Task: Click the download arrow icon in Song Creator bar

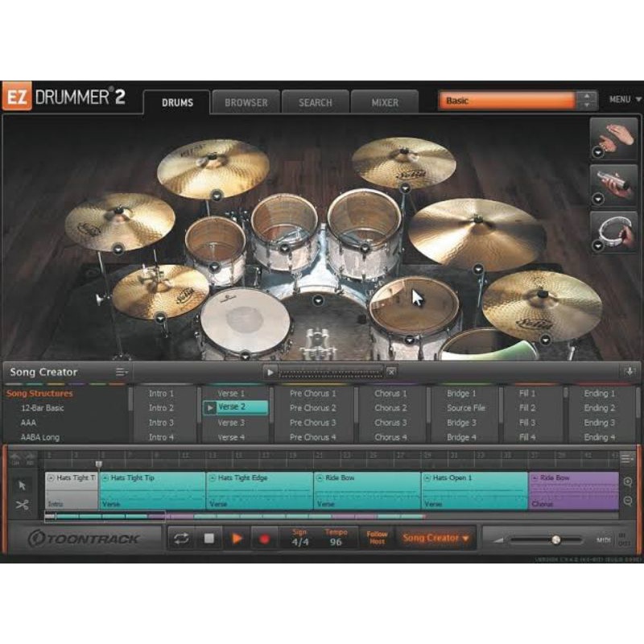Action: point(630,372)
